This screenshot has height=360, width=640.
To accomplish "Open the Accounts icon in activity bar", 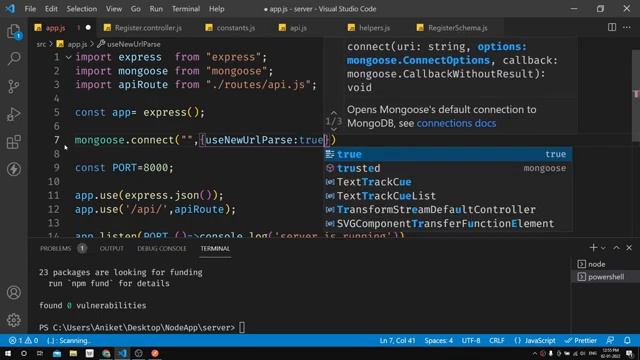I will point(14,293).
